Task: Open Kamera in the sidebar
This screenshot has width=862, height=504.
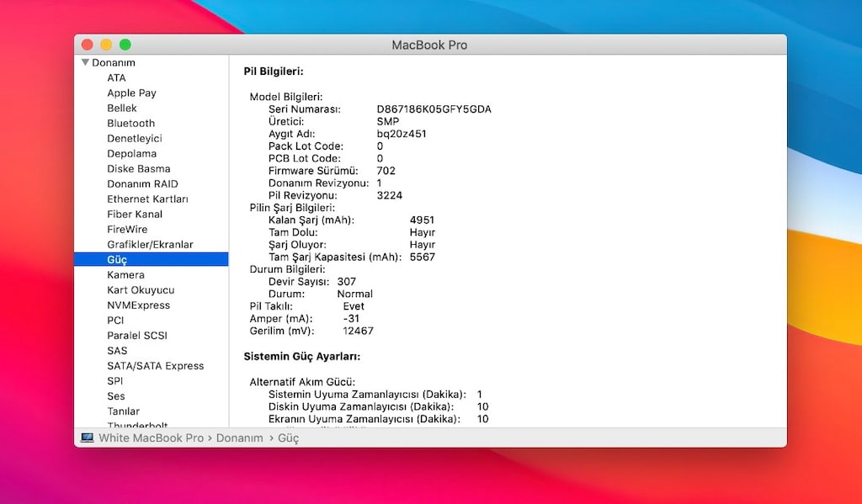Action: point(125,275)
